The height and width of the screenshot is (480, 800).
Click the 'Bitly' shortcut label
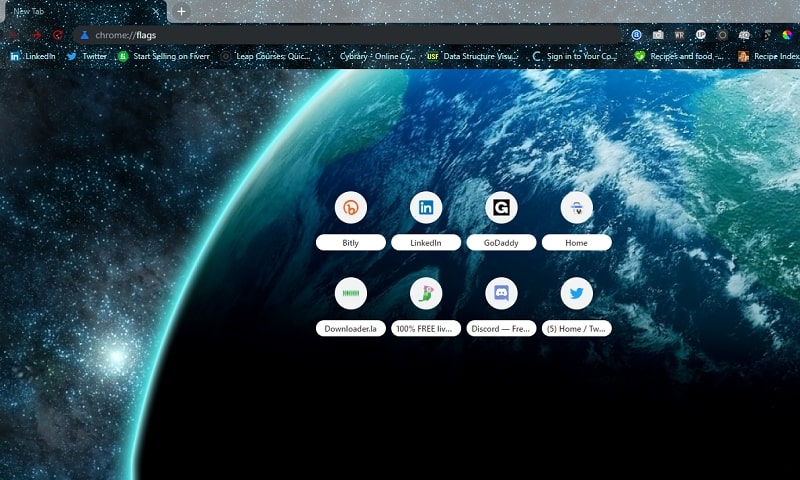(x=351, y=243)
